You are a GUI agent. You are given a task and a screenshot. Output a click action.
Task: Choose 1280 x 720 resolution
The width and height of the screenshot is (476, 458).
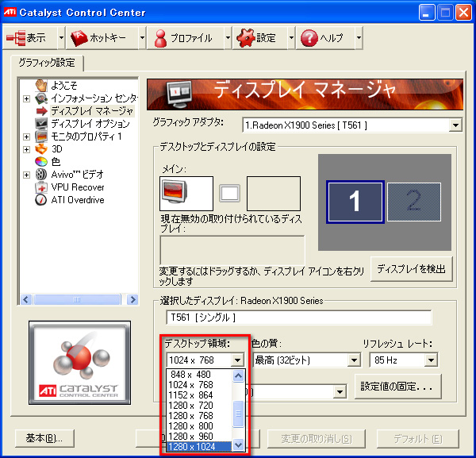point(199,406)
